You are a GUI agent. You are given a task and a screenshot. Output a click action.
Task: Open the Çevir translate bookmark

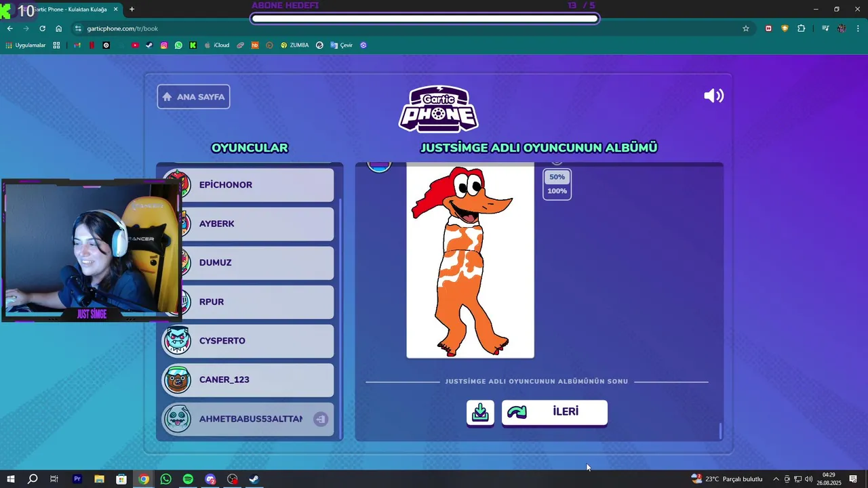click(x=341, y=45)
